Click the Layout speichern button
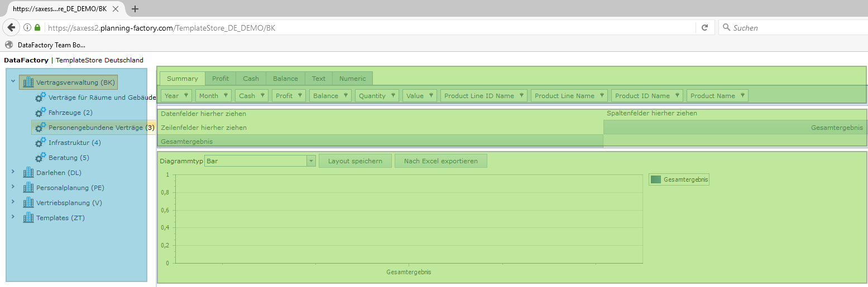Image resolution: width=868 pixels, height=287 pixels. [x=355, y=161]
